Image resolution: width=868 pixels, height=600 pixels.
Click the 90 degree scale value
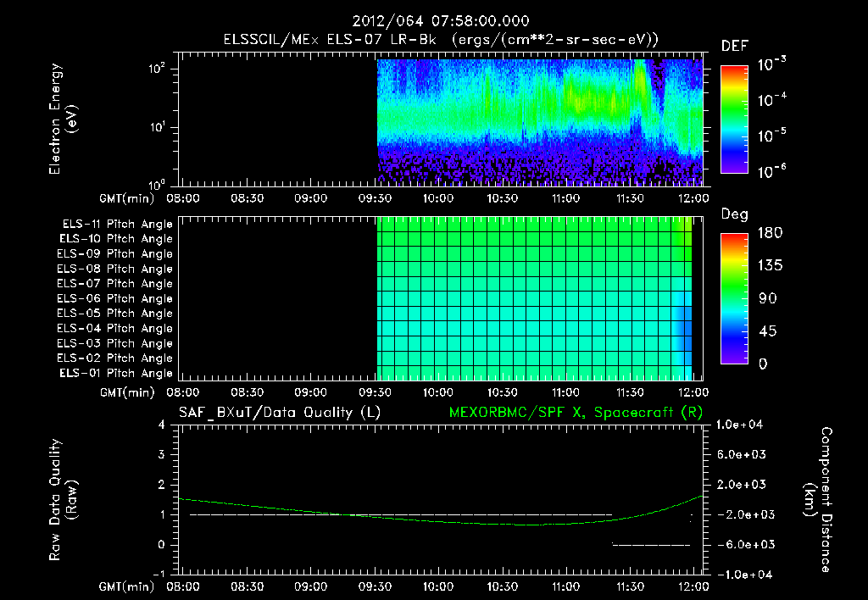(x=768, y=298)
